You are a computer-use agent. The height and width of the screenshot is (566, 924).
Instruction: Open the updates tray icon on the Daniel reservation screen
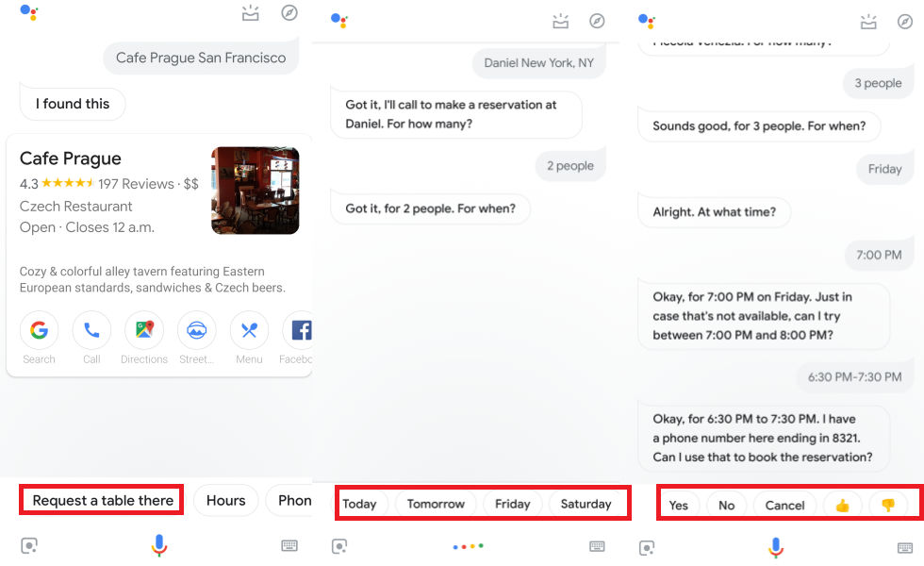pos(560,21)
